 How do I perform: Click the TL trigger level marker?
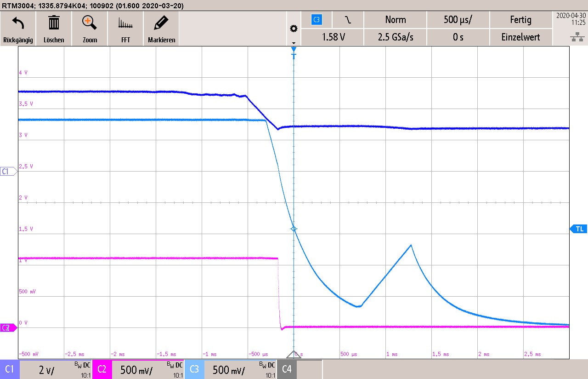point(578,229)
